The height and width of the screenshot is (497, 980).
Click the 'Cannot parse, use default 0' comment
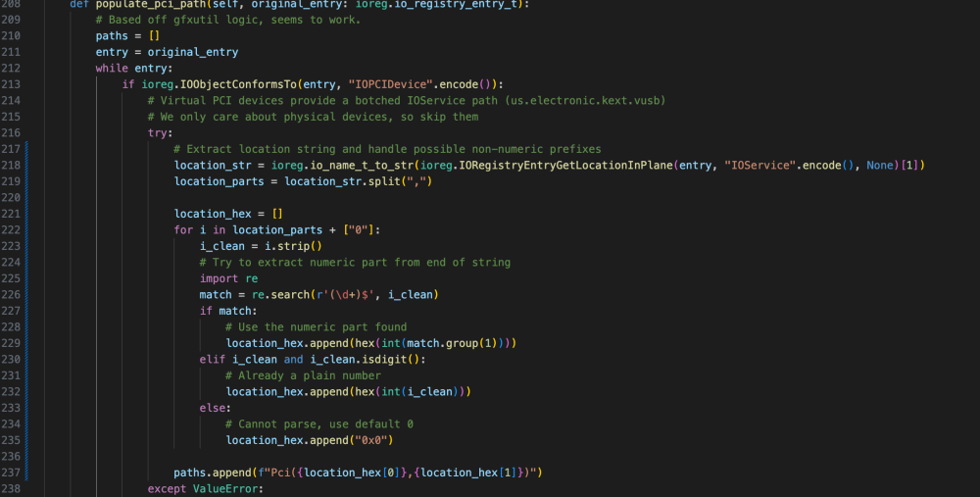[319, 424]
